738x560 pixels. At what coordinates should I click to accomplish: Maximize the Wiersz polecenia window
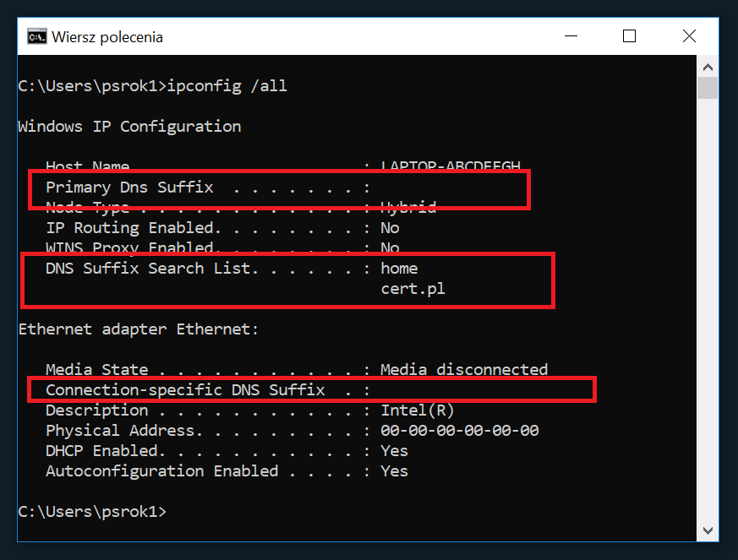pos(629,36)
